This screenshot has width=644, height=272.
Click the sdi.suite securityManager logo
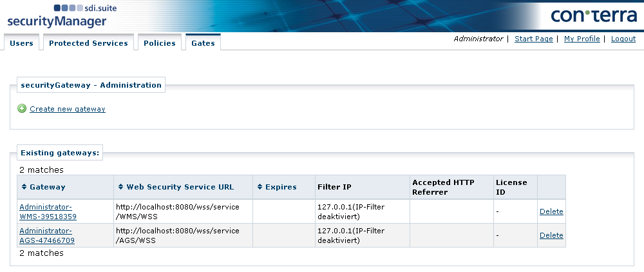[57, 16]
